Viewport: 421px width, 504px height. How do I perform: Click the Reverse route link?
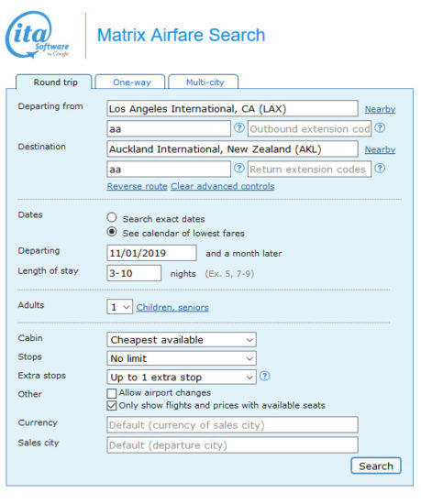tap(137, 186)
